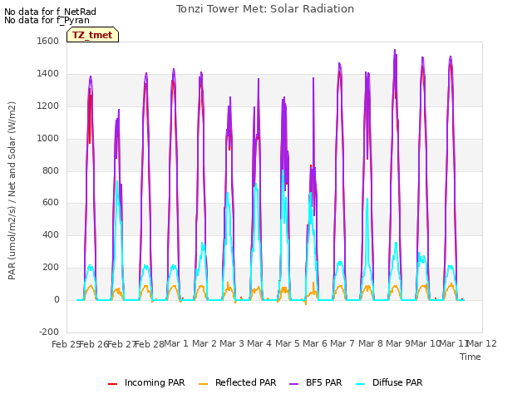Click the BF5 PAR spike on Mar 6
This screenshot has height=399, width=532.
point(313,79)
